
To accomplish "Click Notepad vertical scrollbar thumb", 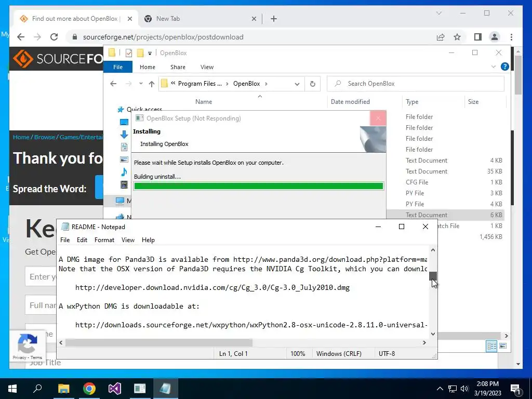I will click(433, 276).
